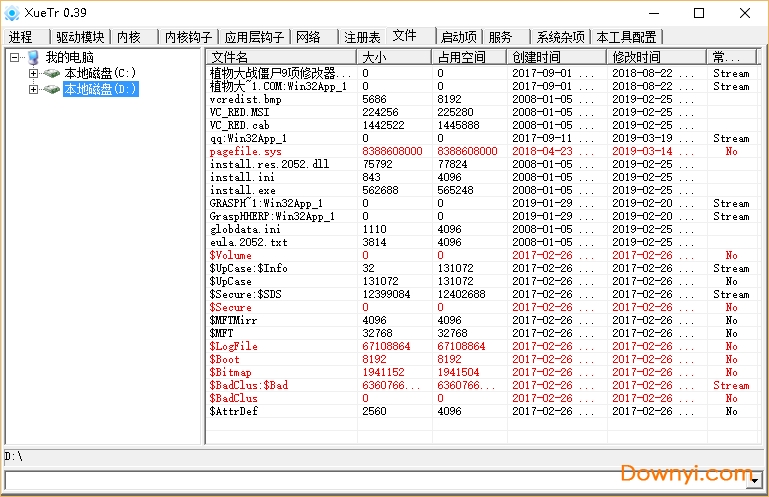Switch to the 注册表 tab
This screenshot has width=769, height=497.
[361, 37]
